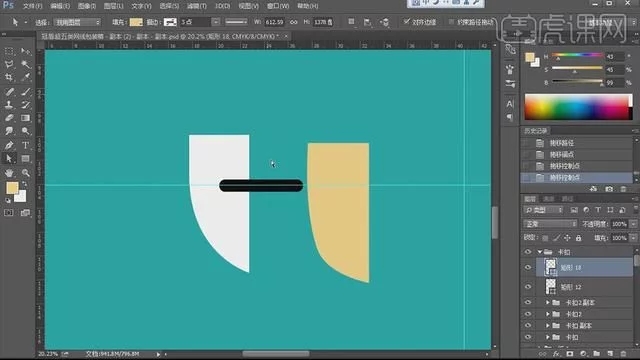This screenshot has height=360, width=640.
Task: Select the Horizontal Type tool
Action: 25,145
